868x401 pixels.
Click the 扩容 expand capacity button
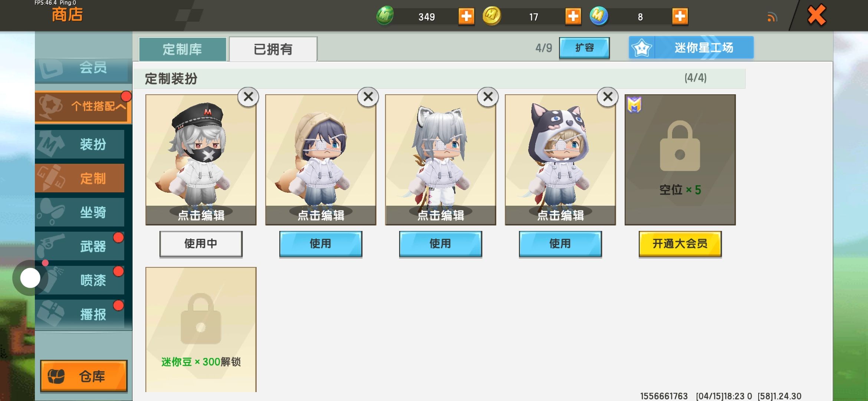(584, 48)
